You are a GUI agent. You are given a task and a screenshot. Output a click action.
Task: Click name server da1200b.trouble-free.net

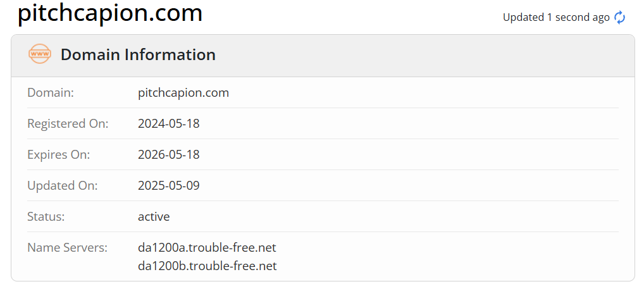tap(207, 266)
